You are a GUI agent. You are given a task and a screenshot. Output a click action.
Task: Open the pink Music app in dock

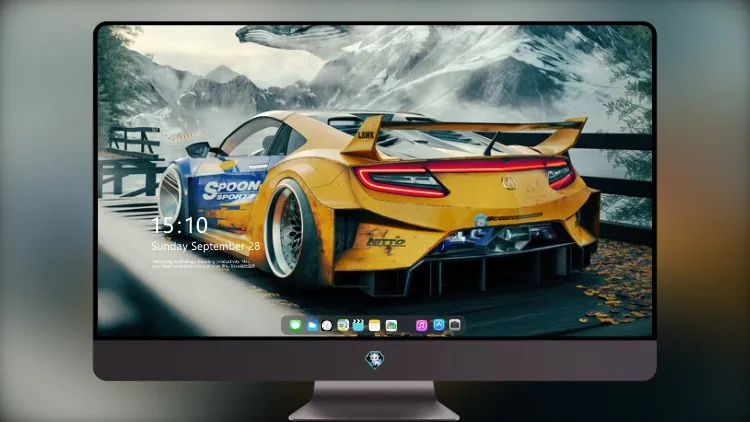[421, 326]
